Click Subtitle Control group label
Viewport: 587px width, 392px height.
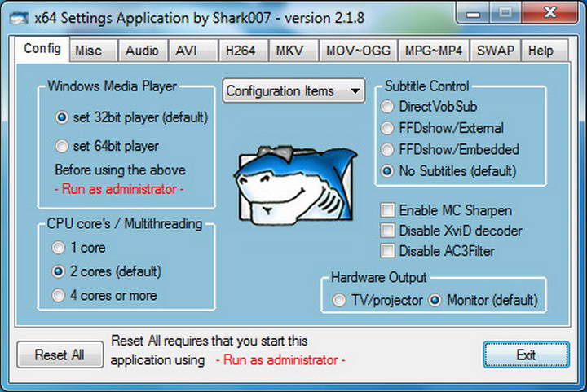pyautogui.click(x=426, y=86)
